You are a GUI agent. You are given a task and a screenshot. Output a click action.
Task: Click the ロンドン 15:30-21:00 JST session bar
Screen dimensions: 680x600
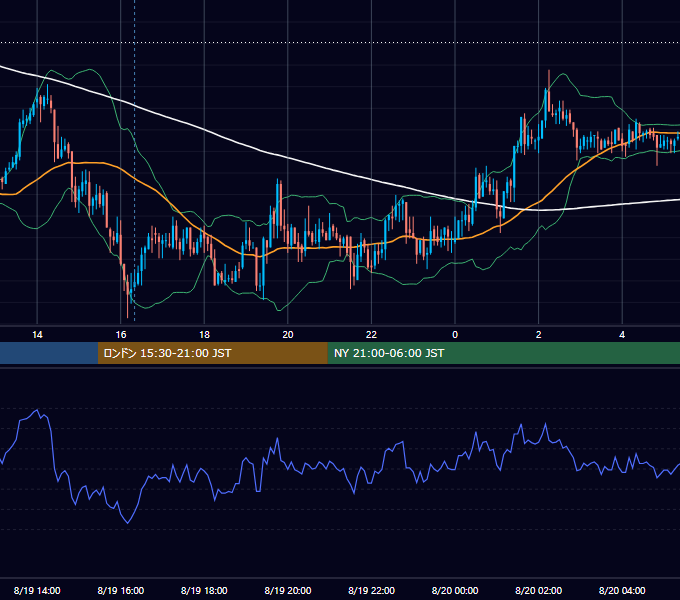pyautogui.click(x=212, y=353)
